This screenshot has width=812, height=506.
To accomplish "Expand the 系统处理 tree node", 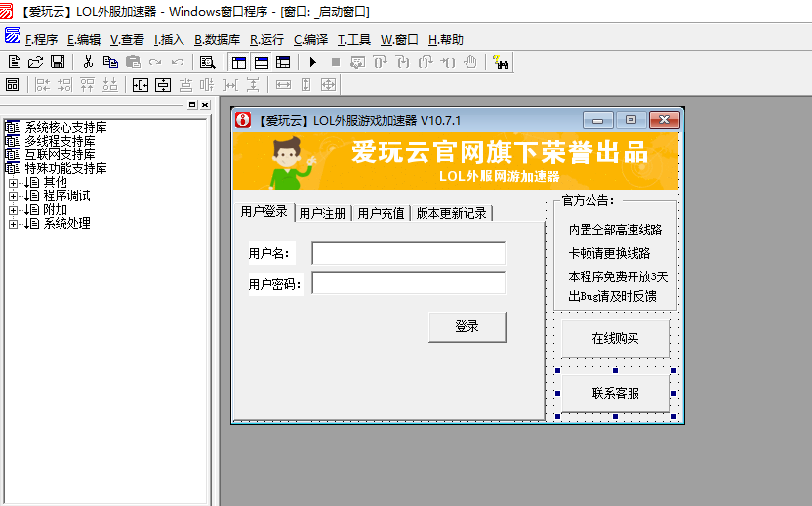I will point(13,224).
